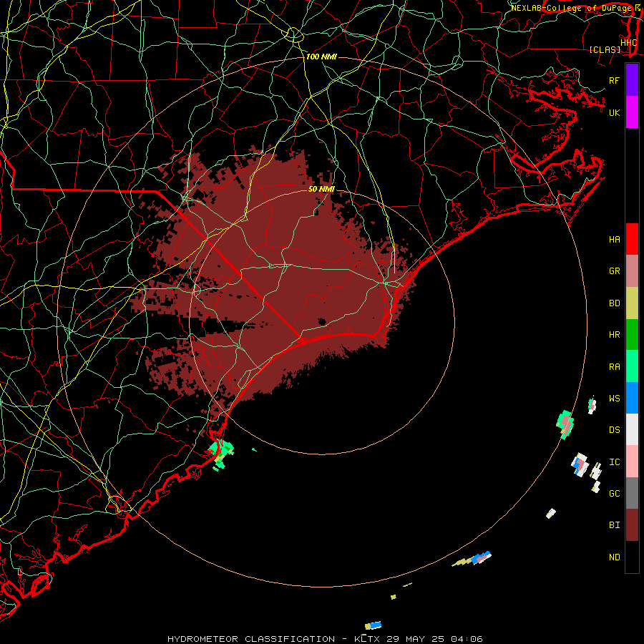Click the "UK" legend label

(615, 112)
